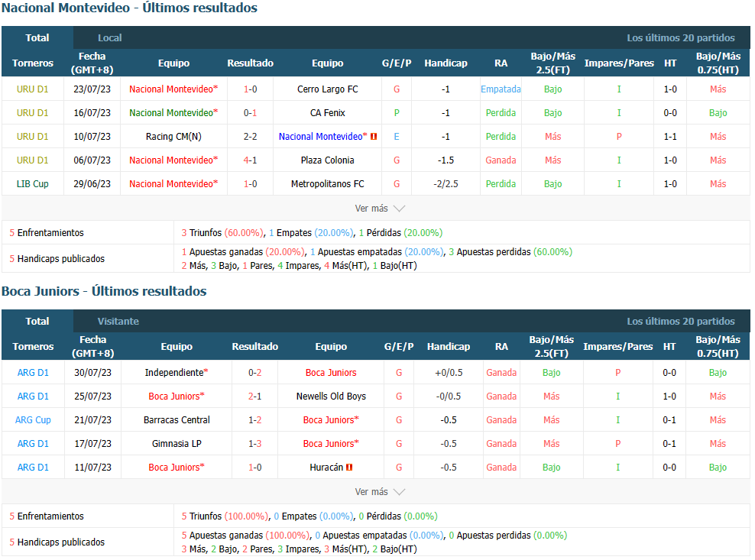
Task: Open the 0-2 result in Independiente row
Action: pyautogui.click(x=254, y=373)
